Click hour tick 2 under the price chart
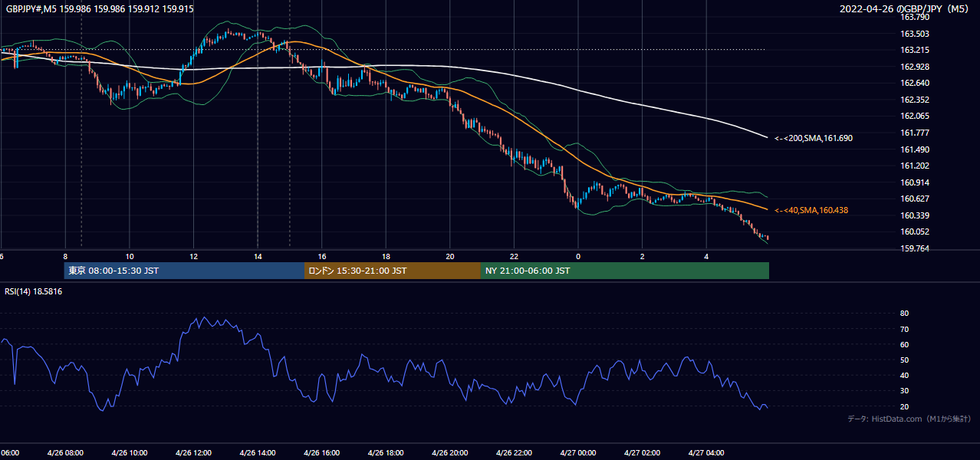The width and height of the screenshot is (980, 460). coord(642,256)
